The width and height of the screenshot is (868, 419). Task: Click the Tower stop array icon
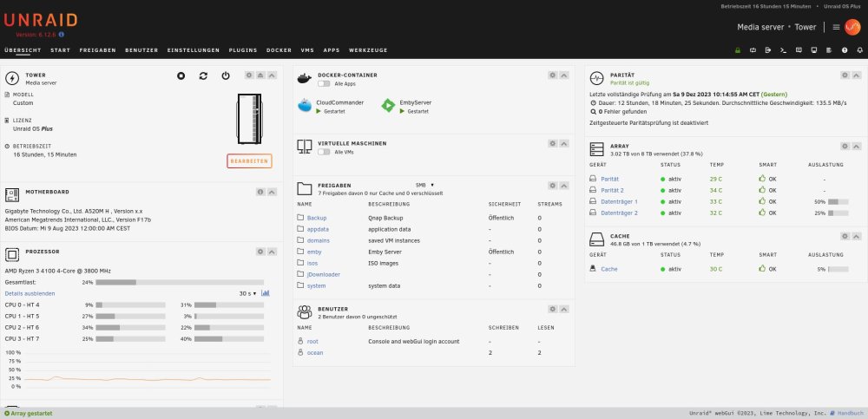coord(181,75)
